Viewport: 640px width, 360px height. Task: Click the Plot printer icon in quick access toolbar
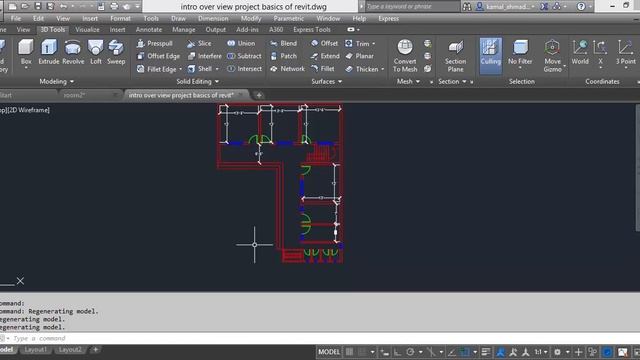click(x=114, y=6)
